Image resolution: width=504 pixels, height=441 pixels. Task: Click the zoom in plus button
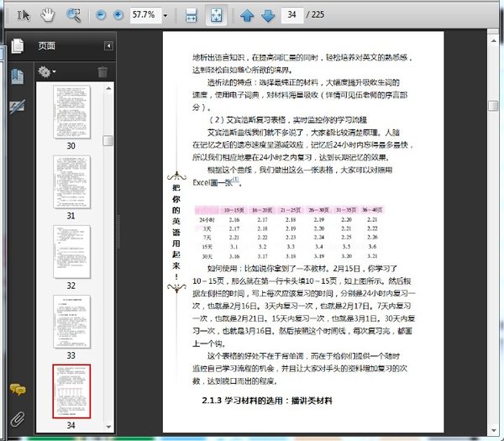point(118,16)
